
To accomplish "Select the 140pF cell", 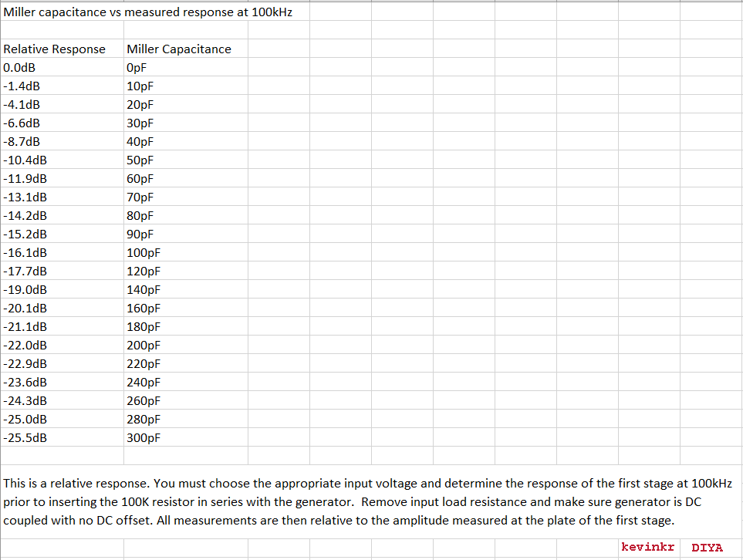I will 186,289.
